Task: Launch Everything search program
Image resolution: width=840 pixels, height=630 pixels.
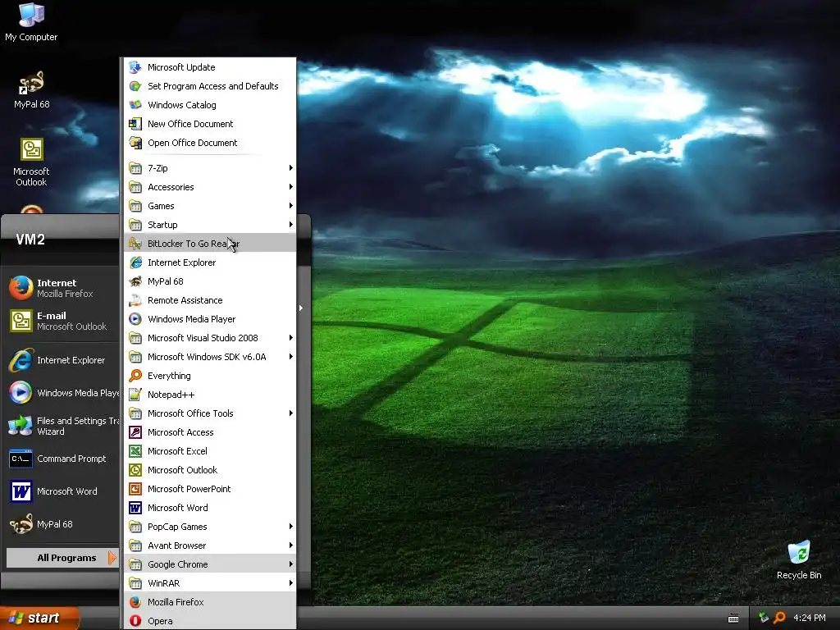Action: [x=210, y=376]
